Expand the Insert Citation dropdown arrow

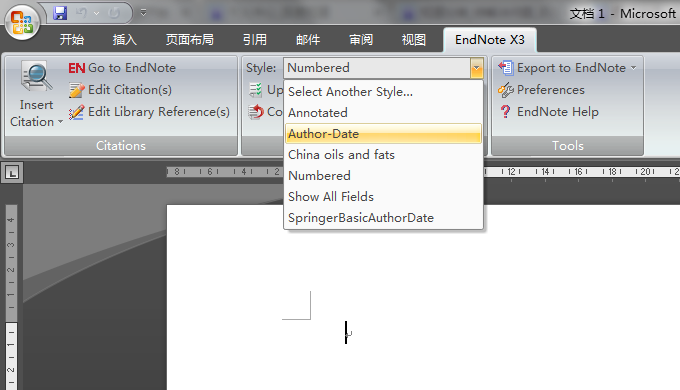[60, 122]
